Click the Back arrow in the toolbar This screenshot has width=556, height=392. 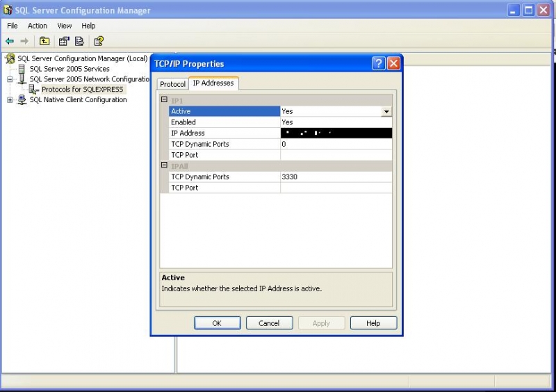[10, 41]
